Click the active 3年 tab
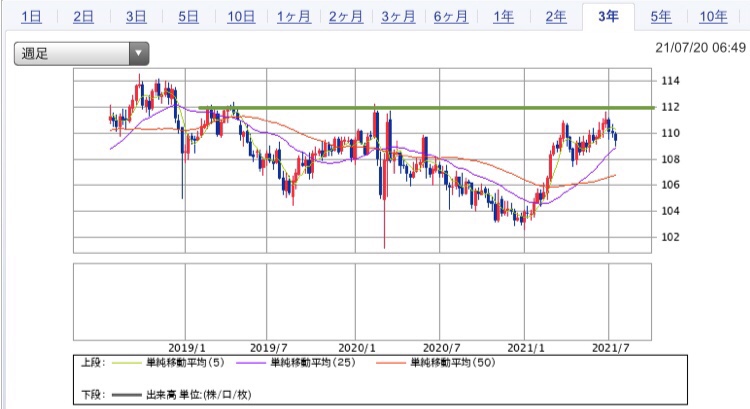Screen dimensions: 750x409 coord(607,17)
